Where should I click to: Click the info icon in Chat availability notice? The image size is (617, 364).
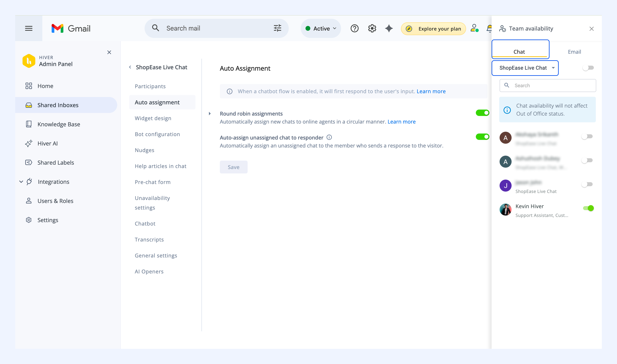click(507, 110)
